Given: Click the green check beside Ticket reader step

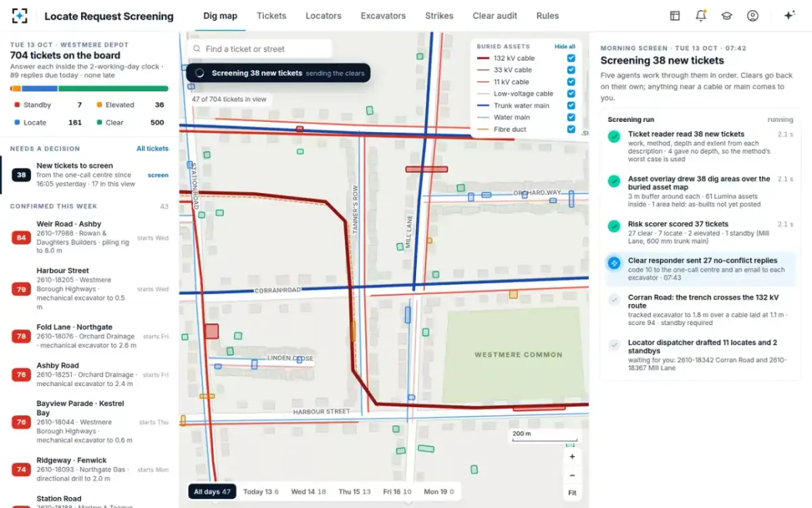Looking at the screenshot, I should [x=614, y=137].
